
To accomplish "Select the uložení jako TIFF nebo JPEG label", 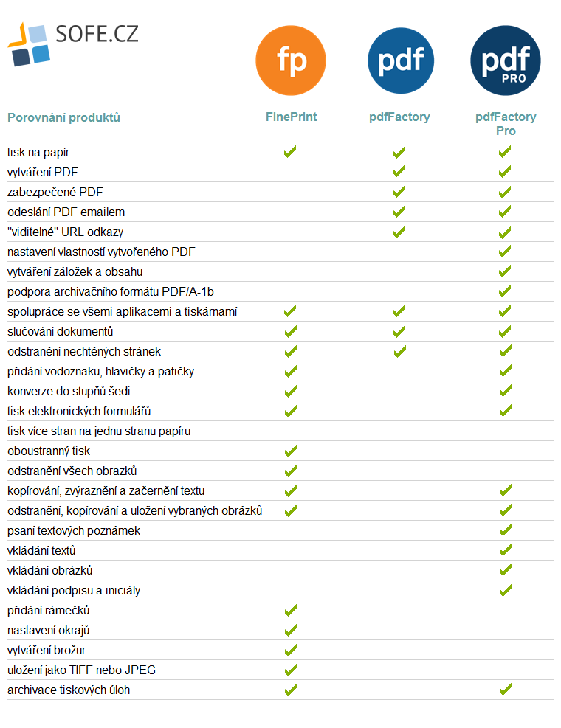I will (x=81, y=670).
